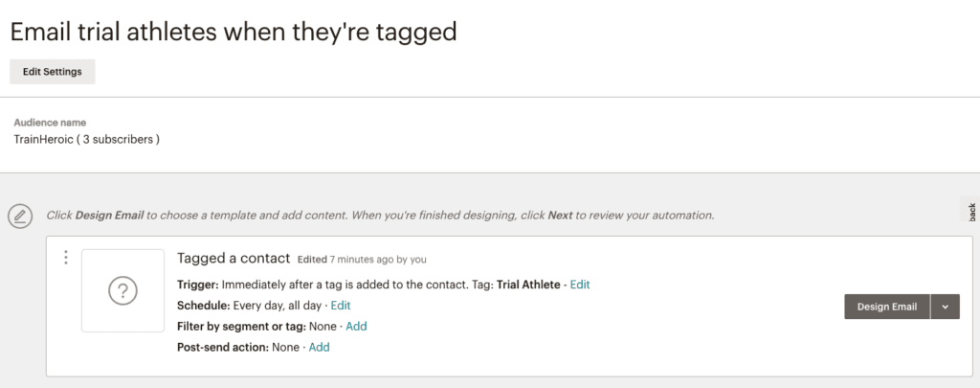Click the Design Email button

pos(887,307)
